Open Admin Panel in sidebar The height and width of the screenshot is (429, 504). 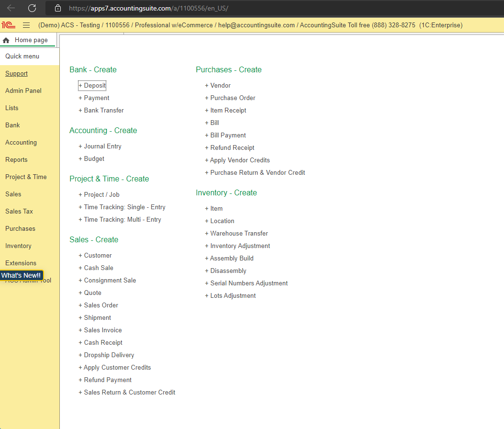23,90
